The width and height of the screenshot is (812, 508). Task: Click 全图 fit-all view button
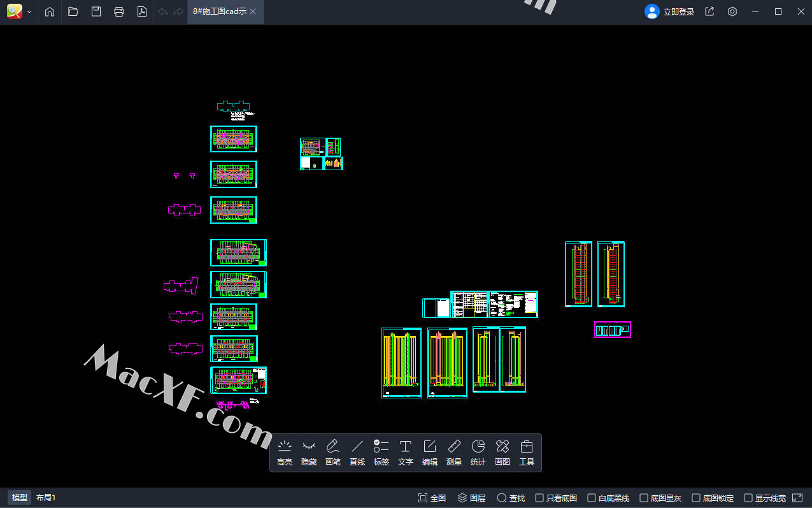pos(432,498)
